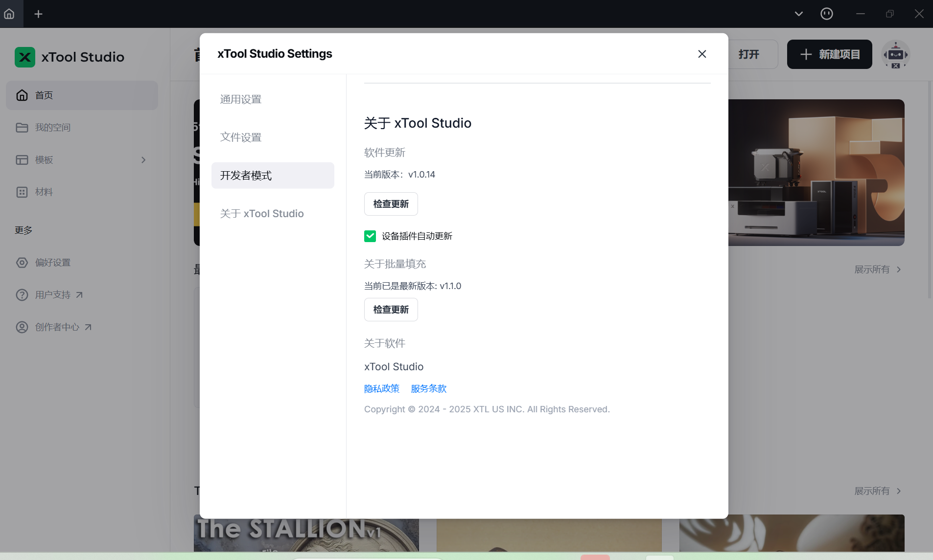This screenshot has height=560, width=933.
Task: Open the title bar dropdown chevron
Action: click(x=798, y=14)
